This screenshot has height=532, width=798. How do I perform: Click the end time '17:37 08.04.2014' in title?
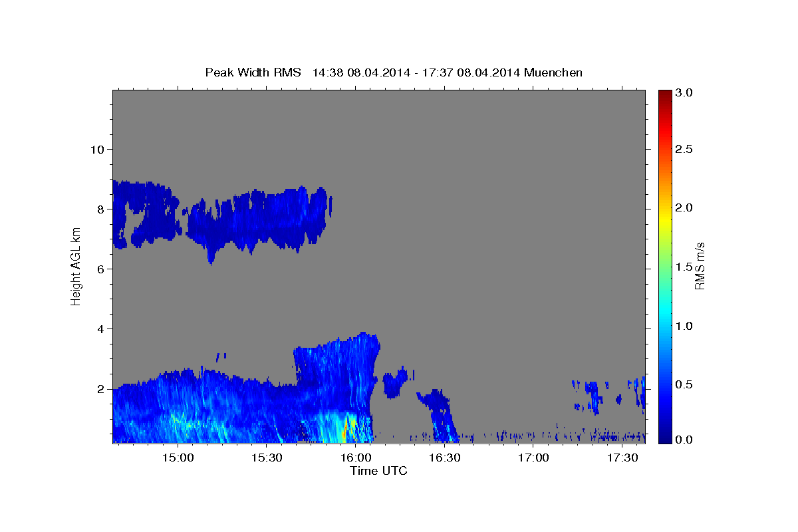pyautogui.click(x=471, y=72)
